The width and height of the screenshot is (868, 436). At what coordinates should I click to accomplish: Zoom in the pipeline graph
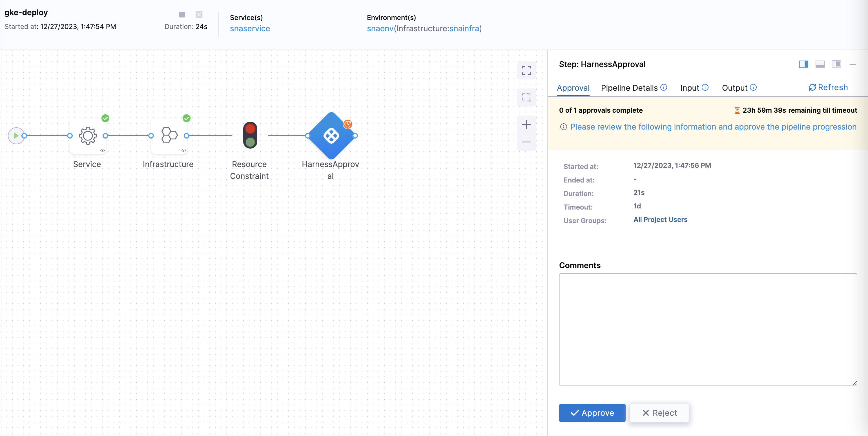[x=526, y=124]
